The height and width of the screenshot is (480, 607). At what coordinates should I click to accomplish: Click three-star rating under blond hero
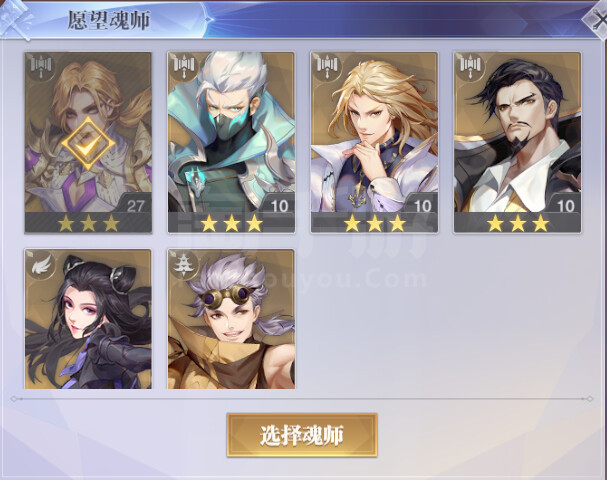[374, 224]
